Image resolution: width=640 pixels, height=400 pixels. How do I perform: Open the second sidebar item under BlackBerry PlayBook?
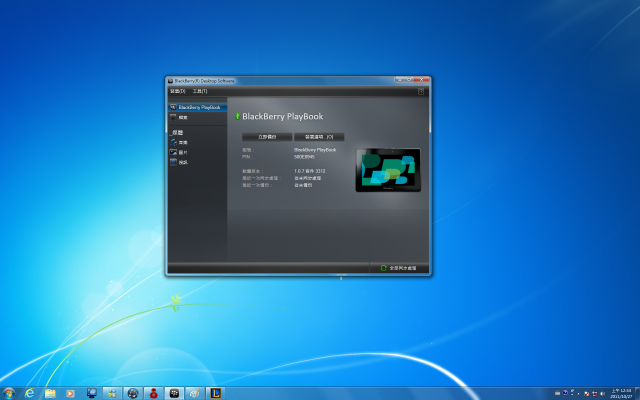198,118
